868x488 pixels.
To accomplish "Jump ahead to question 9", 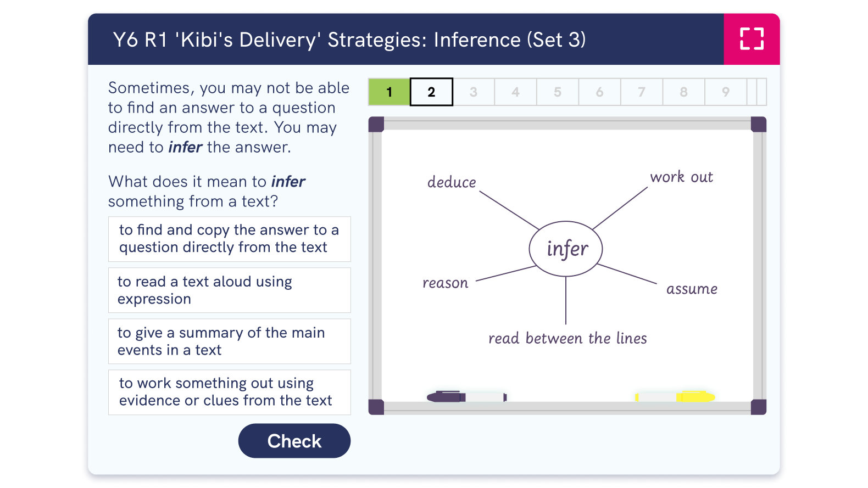I will (x=725, y=92).
